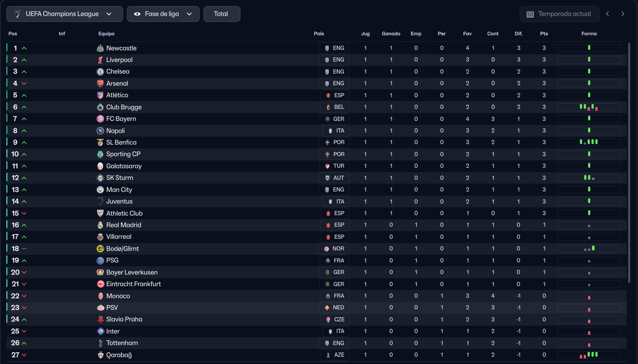Viewport: 638px width, 364px height.
Task: Click the Tottenham crest
Action: tap(100, 343)
